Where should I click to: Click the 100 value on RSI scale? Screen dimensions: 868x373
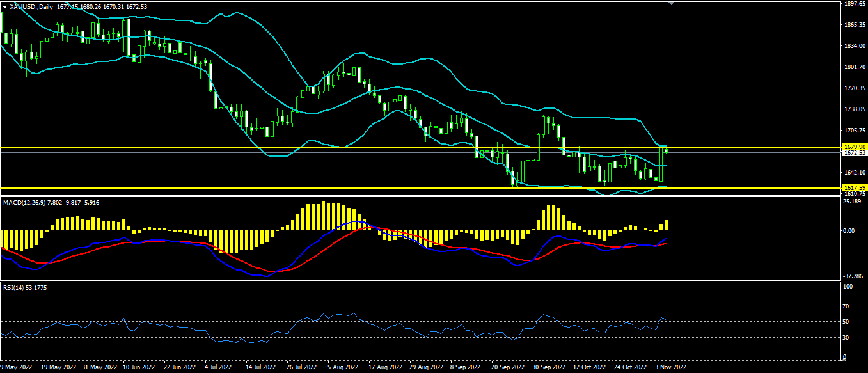click(848, 287)
